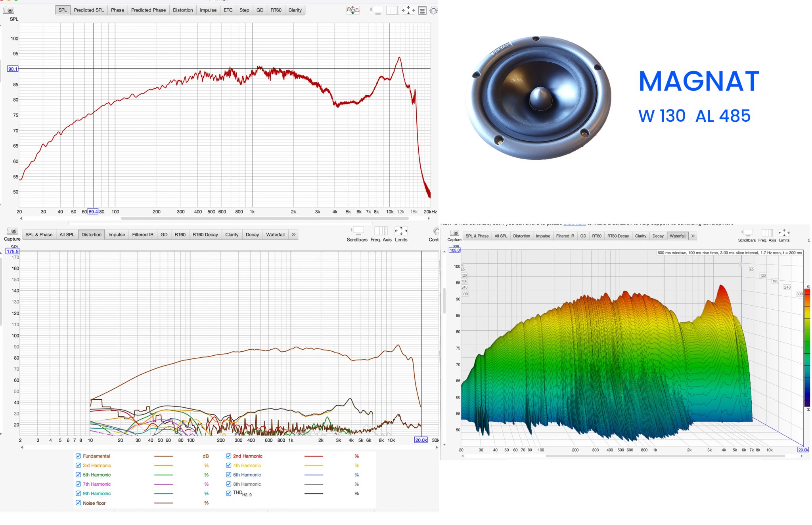Image resolution: width=812 pixels, height=525 pixels.
Task: Expand more tabs chevron in Waterfall panel
Action: (x=693, y=236)
